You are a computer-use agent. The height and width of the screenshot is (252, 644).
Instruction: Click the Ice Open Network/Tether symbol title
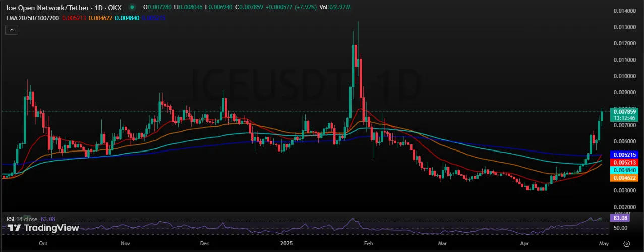[x=64, y=8]
